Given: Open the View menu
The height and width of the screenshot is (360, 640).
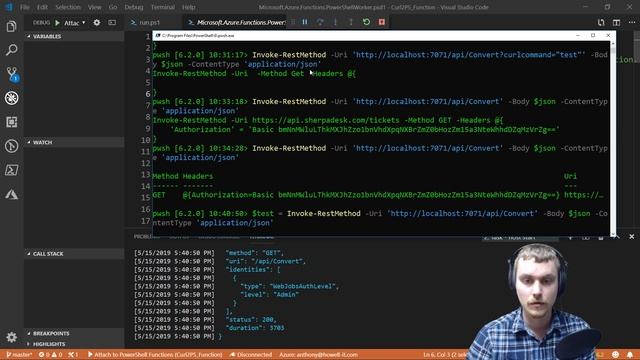Looking at the screenshot, I should click(94, 7).
